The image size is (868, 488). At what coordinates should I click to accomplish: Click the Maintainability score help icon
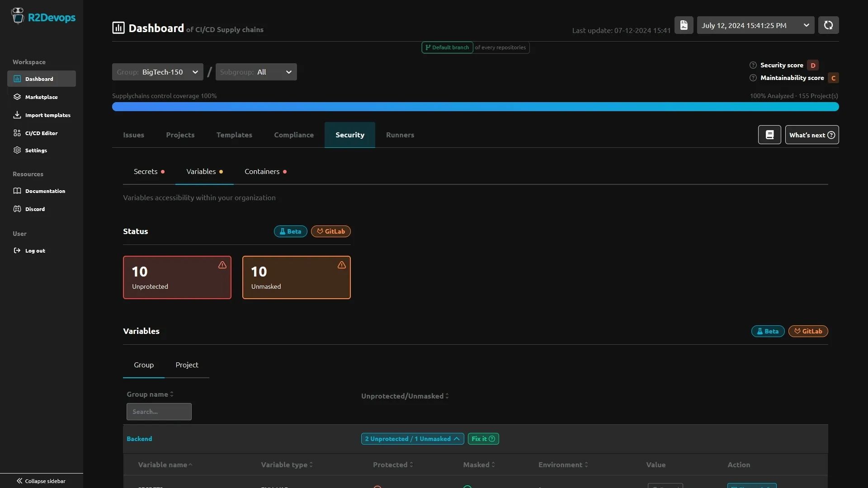(753, 78)
